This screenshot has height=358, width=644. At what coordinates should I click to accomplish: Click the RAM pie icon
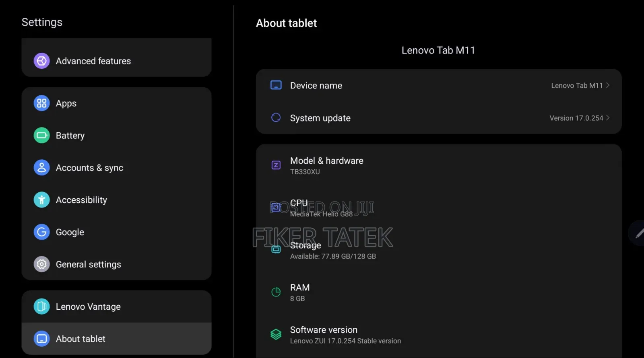(276, 292)
